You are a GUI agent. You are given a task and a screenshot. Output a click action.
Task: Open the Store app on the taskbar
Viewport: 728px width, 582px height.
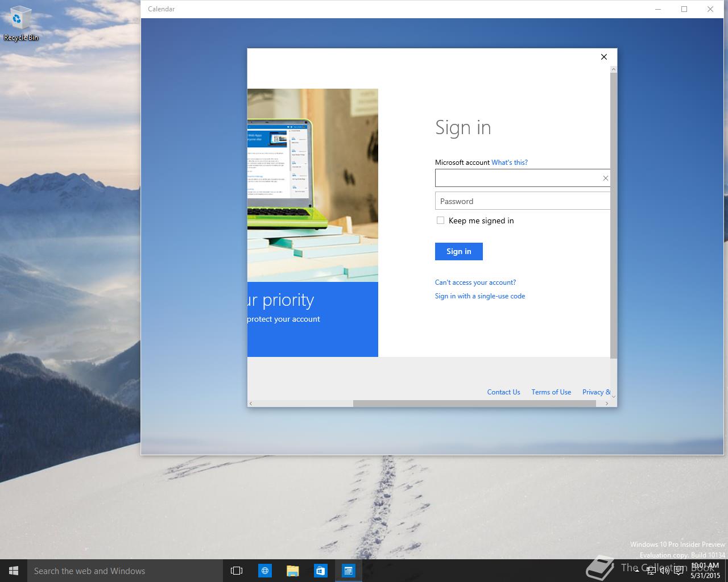320,571
